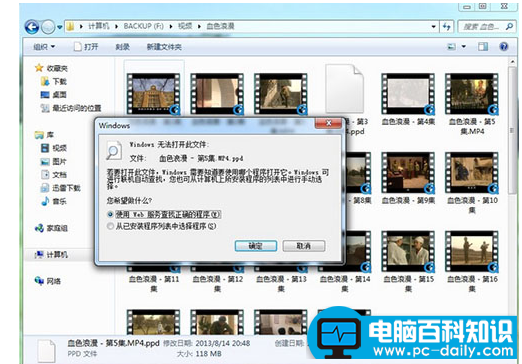Click the Back navigation arrow
This screenshot has height=364, width=522.
32,27
